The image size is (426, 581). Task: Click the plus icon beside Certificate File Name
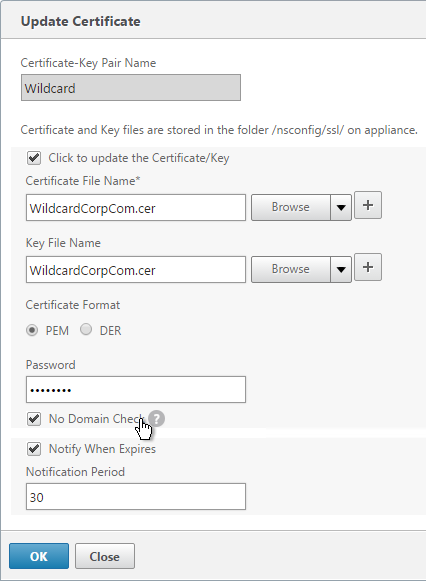click(367, 205)
